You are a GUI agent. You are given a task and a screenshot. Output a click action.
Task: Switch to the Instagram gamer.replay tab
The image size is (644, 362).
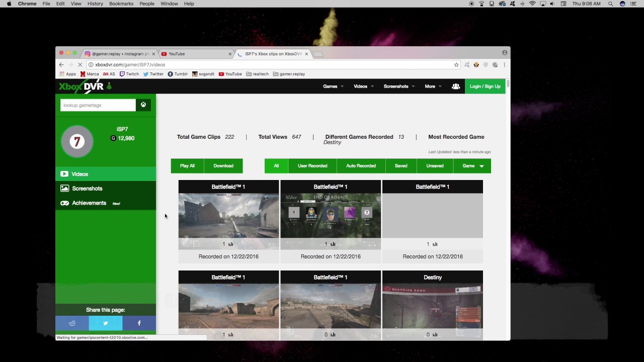(x=120, y=54)
